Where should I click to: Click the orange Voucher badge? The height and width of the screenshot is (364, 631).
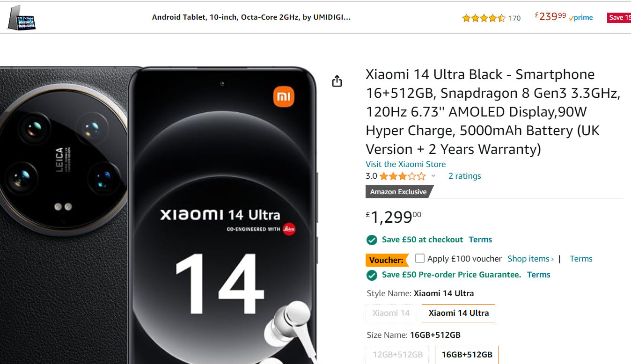387,260
